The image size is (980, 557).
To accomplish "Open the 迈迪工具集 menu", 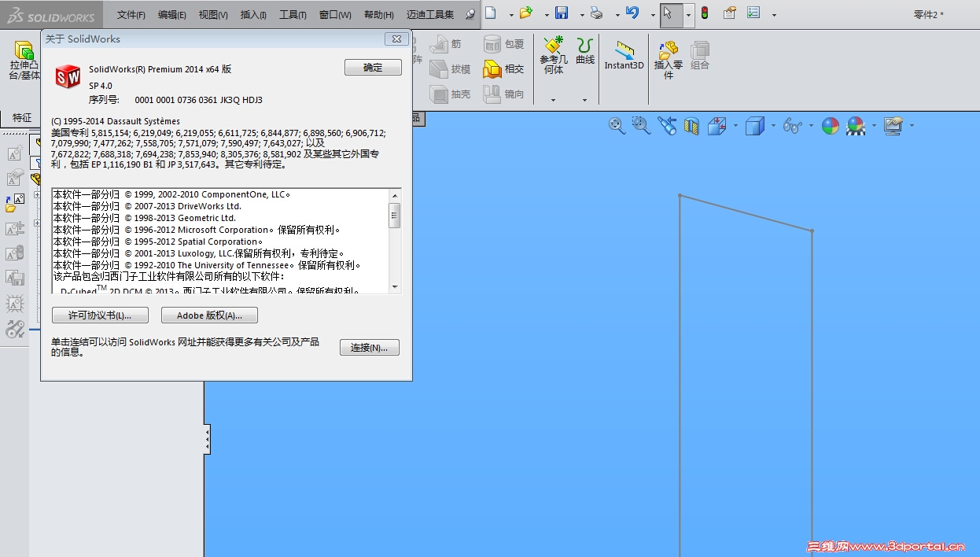I will tap(430, 15).
